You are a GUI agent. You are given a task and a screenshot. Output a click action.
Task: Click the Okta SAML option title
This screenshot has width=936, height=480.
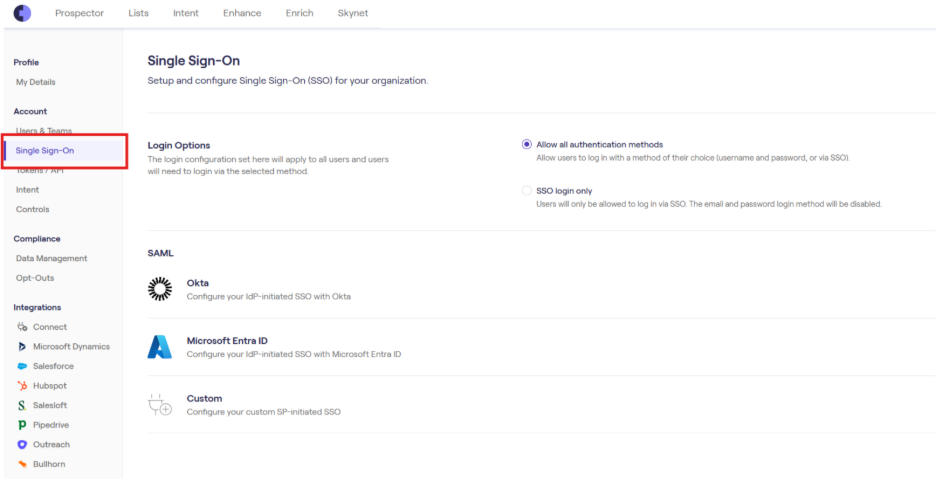pyautogui.click(x=198, y=283)
